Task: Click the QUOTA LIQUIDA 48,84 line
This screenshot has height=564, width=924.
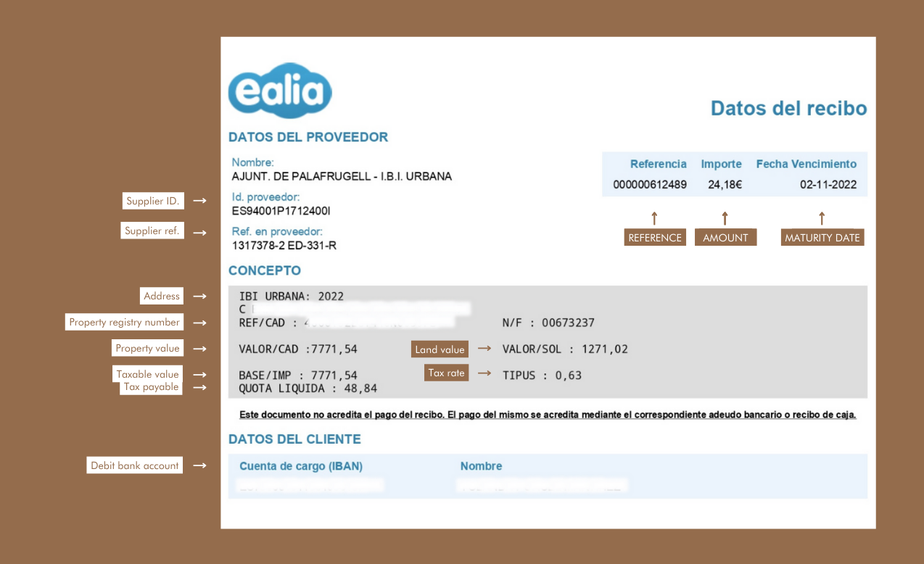Action: pyautogui.click(x=308, y=389)
